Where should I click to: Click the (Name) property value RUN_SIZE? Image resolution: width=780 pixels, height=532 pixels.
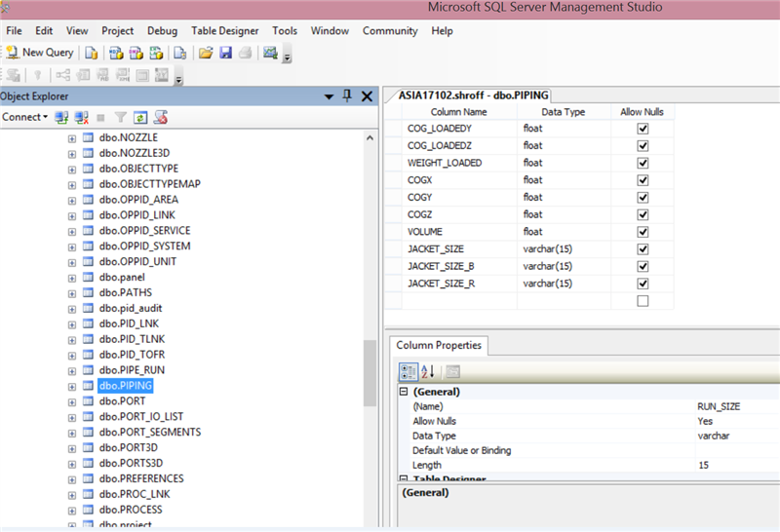pos(737,406)
